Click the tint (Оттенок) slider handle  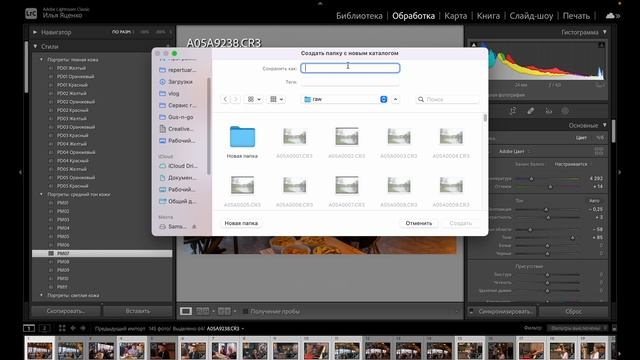550,187
